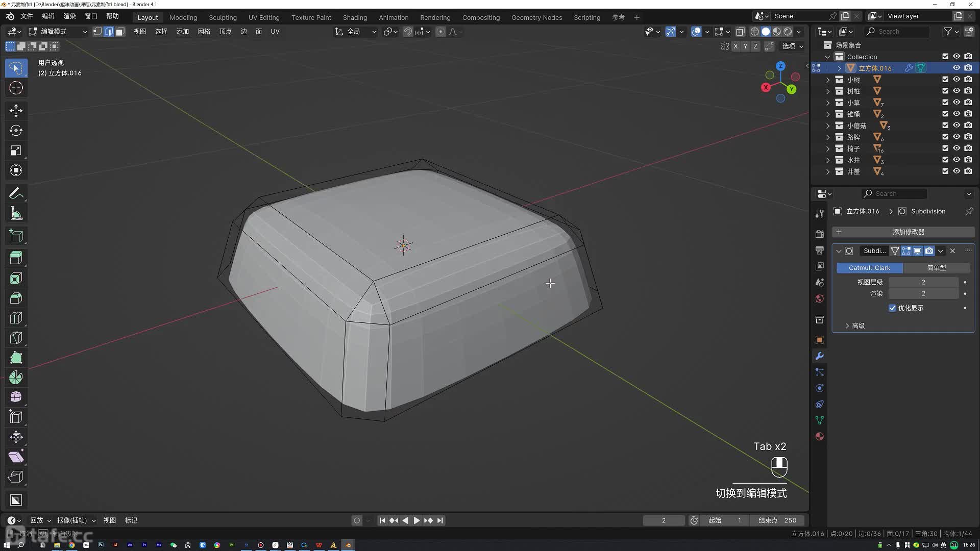Select the Scale tool
This screenshot has height=551, width=980.
16,151
